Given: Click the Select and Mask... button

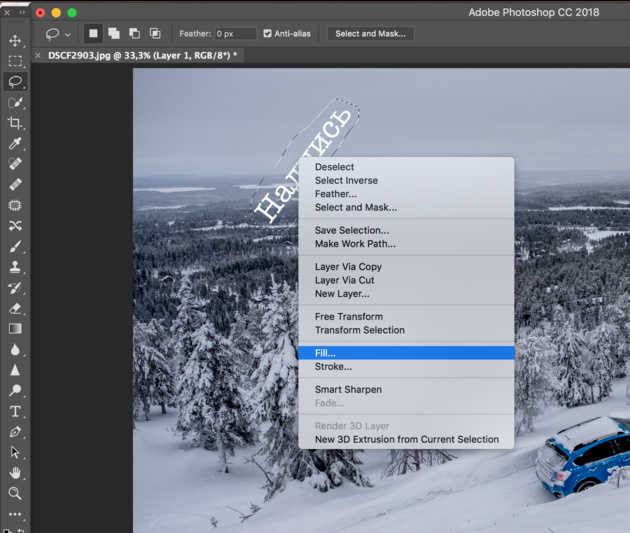Looking at the screenshot, I should click(370, 33).
